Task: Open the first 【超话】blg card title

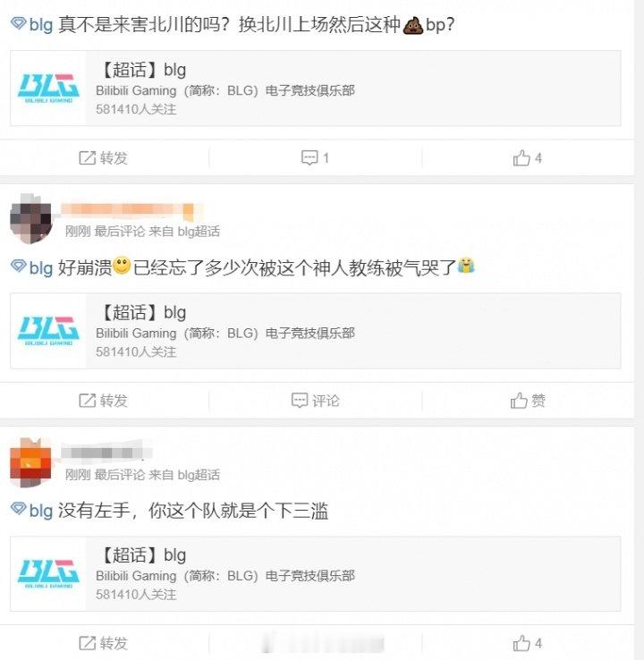Action: coord(141,70)
